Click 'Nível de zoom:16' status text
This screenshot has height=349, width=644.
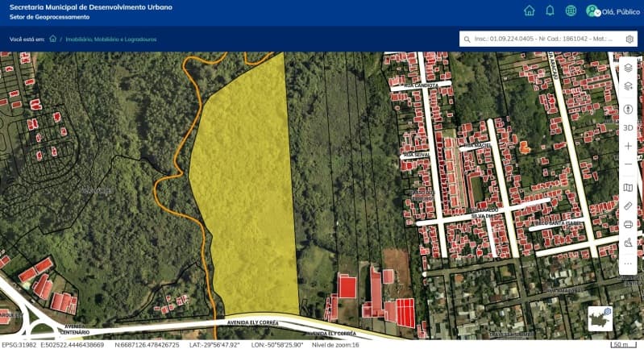pos(335,345)
